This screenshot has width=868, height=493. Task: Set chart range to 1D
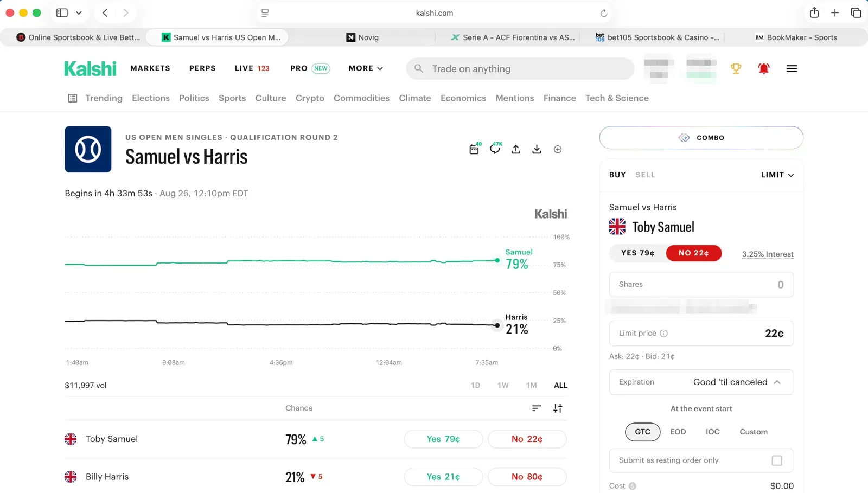pyautogui.click(x=475, y=386)
